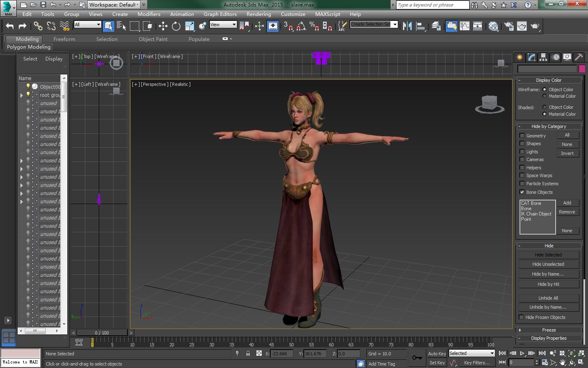
Task: Activate Unlink Selection tool
Action: 51,26
